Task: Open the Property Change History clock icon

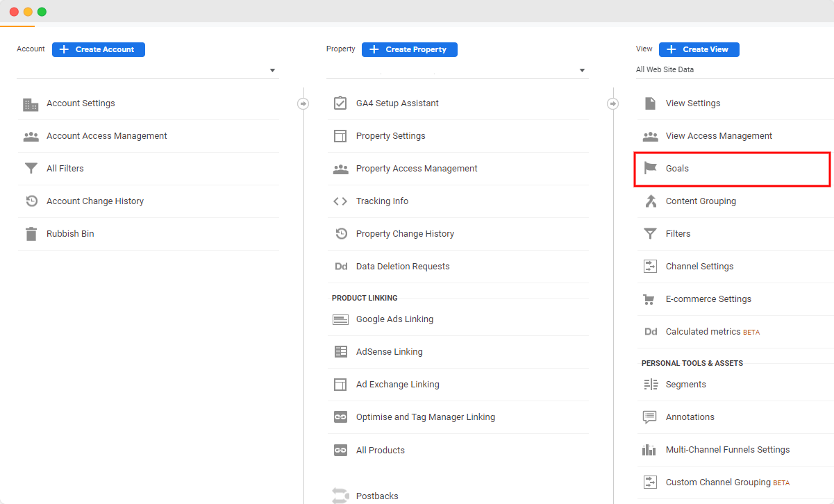Action: point(340,234)
